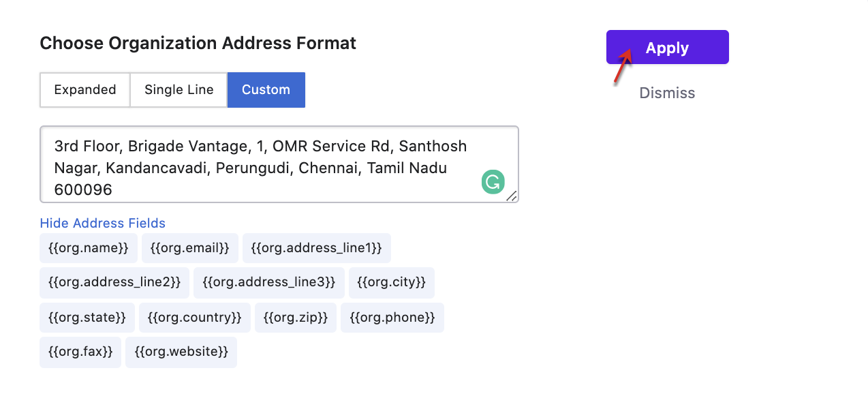Add the {{org.state}} placeholder
Screen dimensions: 868x394
(87, 318)
